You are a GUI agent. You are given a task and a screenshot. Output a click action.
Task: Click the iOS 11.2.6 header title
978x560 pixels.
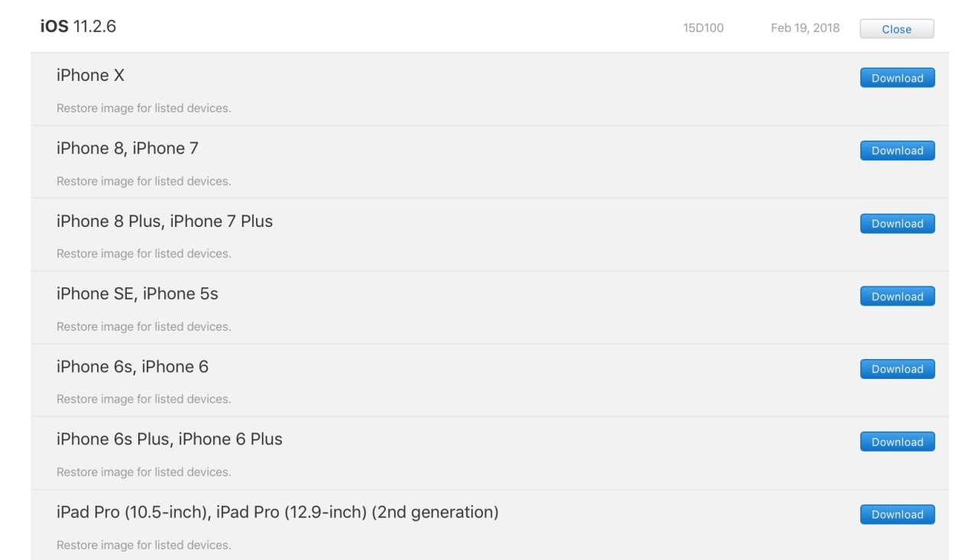(78, 27)
